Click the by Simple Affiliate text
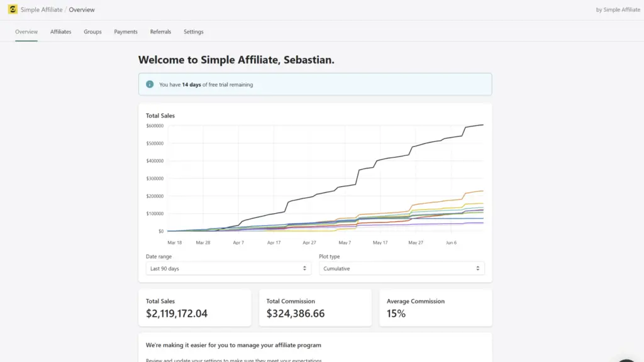644x362 pixels. [618, 9]
